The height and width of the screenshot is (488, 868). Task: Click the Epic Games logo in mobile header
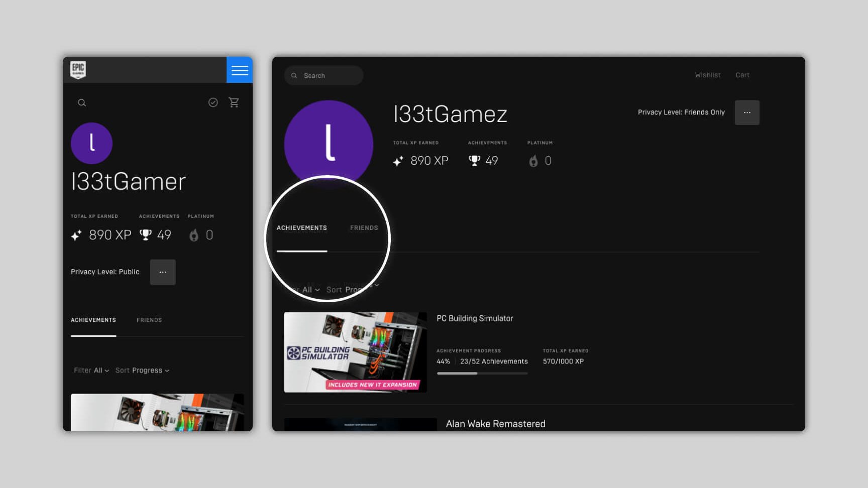point(78,70)
